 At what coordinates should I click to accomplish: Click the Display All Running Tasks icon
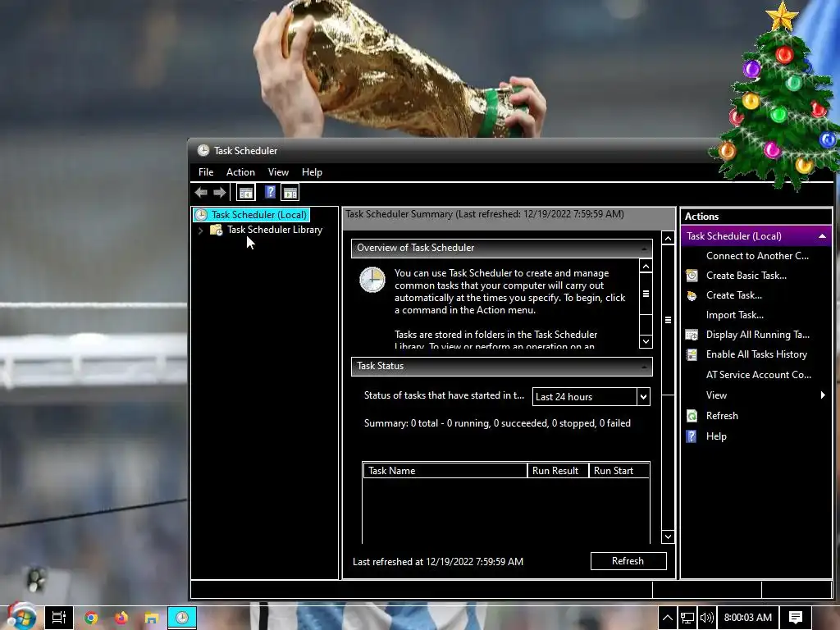click(x=692, y=335)
